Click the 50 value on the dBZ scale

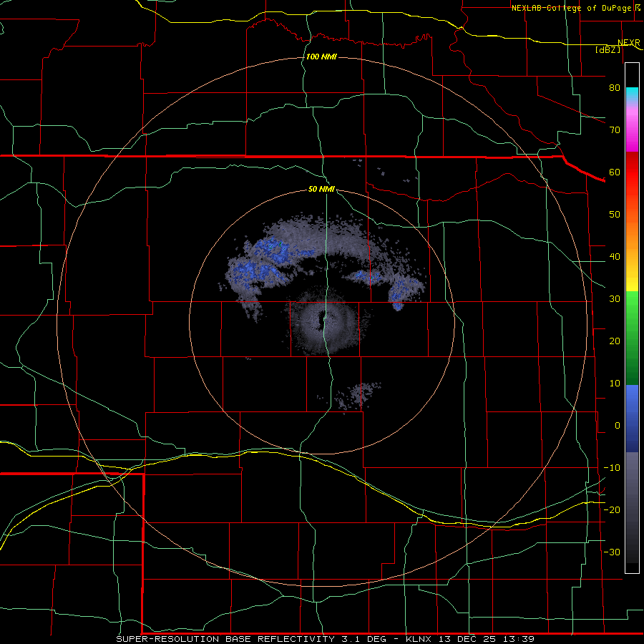click(x=615, y=215)
